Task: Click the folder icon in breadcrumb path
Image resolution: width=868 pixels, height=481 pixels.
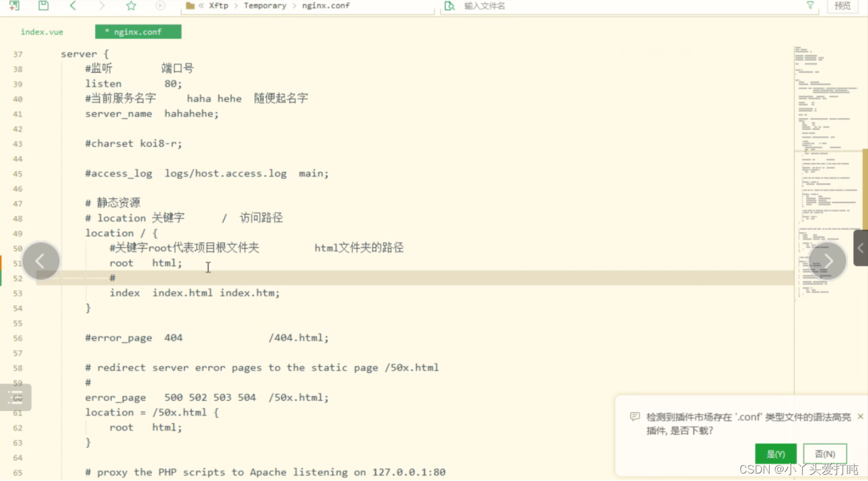Action: coord(190,6)
